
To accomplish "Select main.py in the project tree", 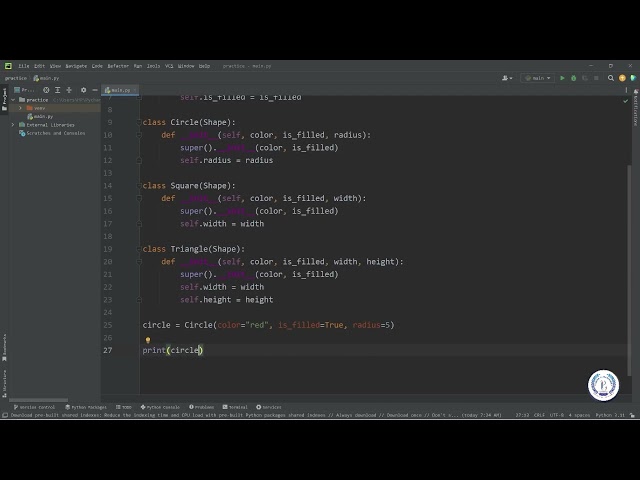I will click(40, 116).
